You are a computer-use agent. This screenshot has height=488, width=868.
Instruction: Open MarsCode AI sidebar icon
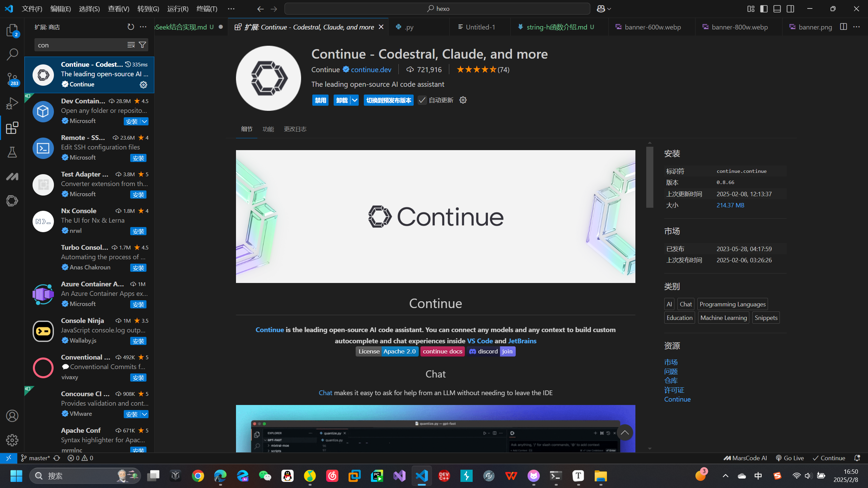(x=12, y=177)
